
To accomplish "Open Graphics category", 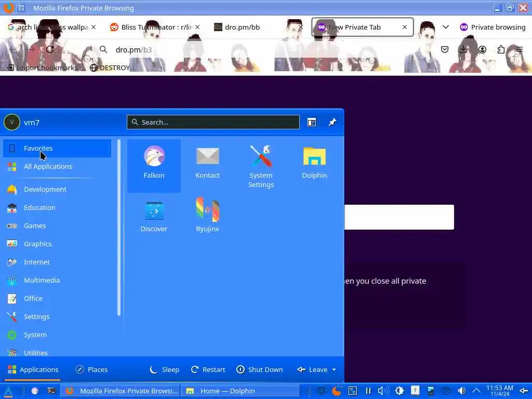I will (57, 244).
